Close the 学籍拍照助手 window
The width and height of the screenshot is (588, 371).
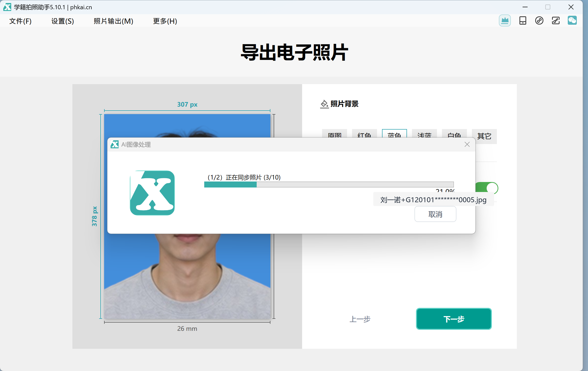pos(571,7)
